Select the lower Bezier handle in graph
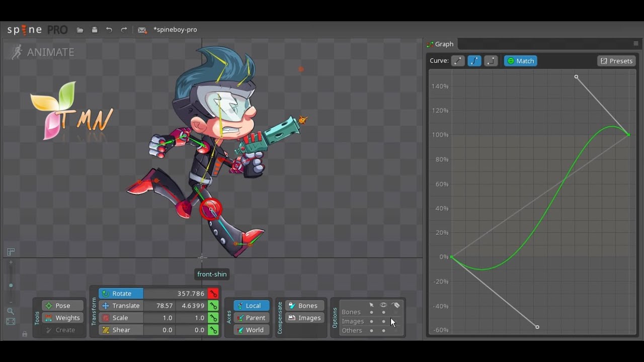Viewport: 644px width, 362px height. coord(537,327)
